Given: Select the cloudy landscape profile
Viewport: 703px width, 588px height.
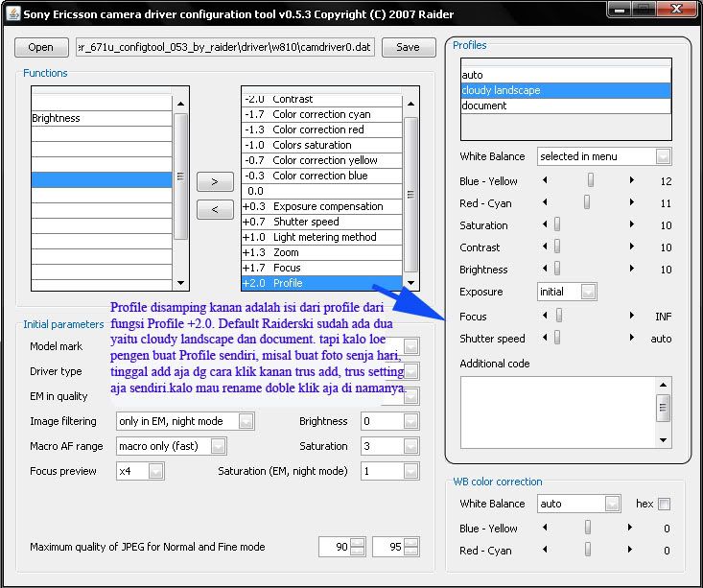Looking at the screenshot, I should [566, 90].
